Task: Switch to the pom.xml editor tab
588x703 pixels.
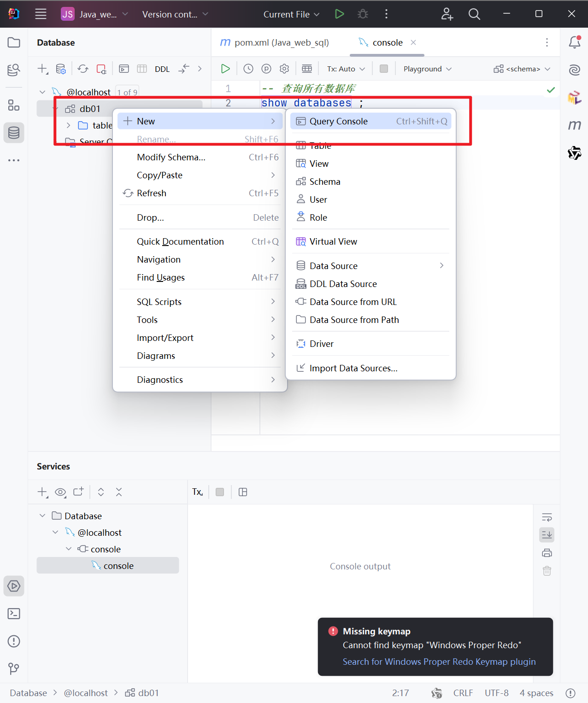Action: [275, 42]
